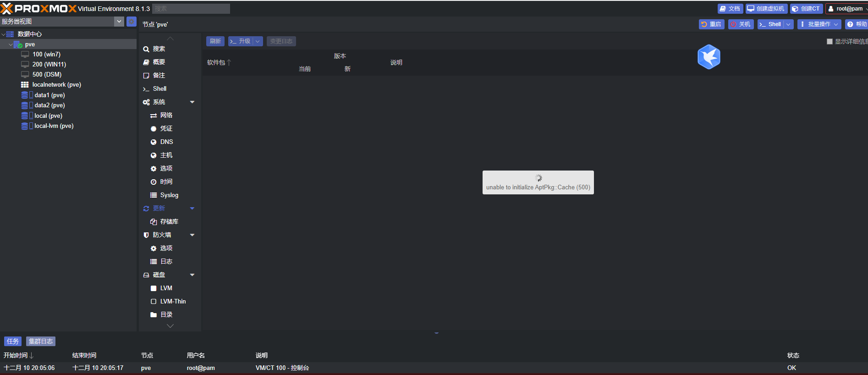
Task: Open the DNS settings item
Action: pyautogui.click(x=166, y=142)
